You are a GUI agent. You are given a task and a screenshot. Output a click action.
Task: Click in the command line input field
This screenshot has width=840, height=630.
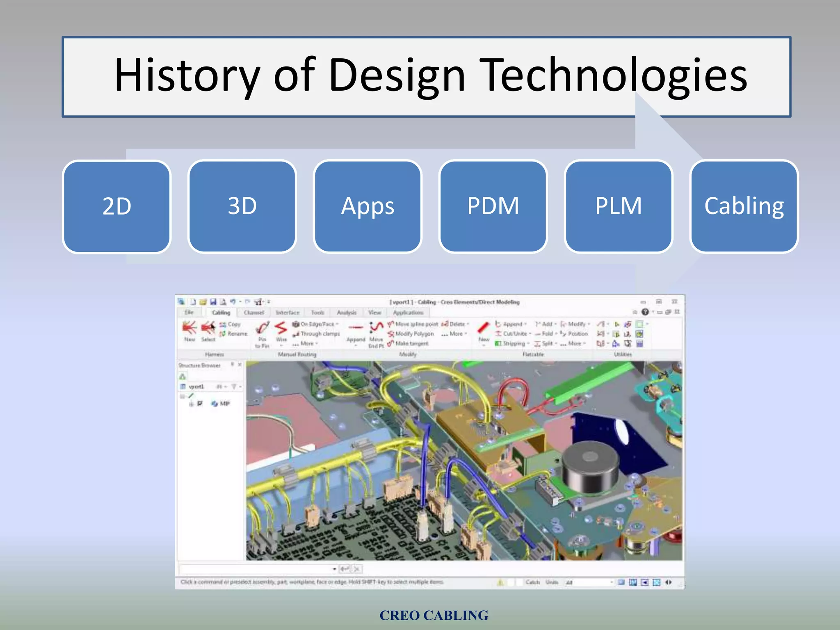(254, 569)
